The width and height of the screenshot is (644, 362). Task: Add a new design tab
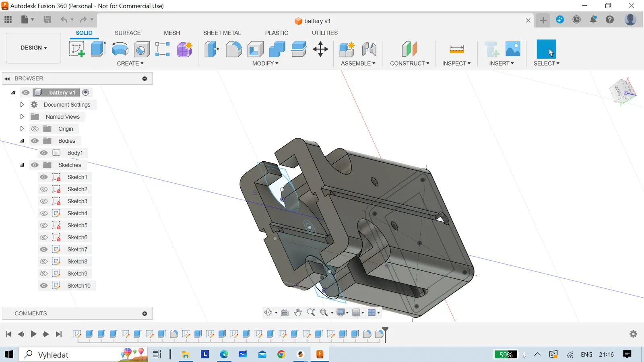(x=543, y=20)
